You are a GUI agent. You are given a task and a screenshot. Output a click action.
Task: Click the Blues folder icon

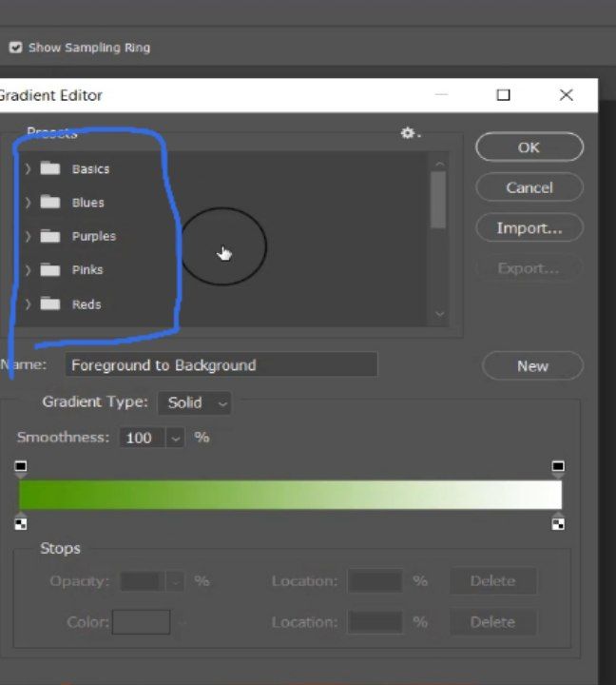[x=50, y=203]
